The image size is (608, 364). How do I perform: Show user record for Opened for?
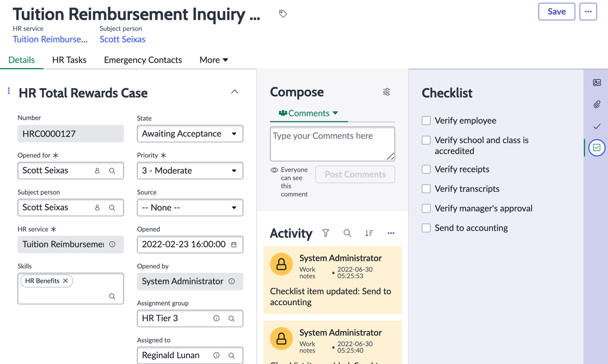tap(97, 170)
